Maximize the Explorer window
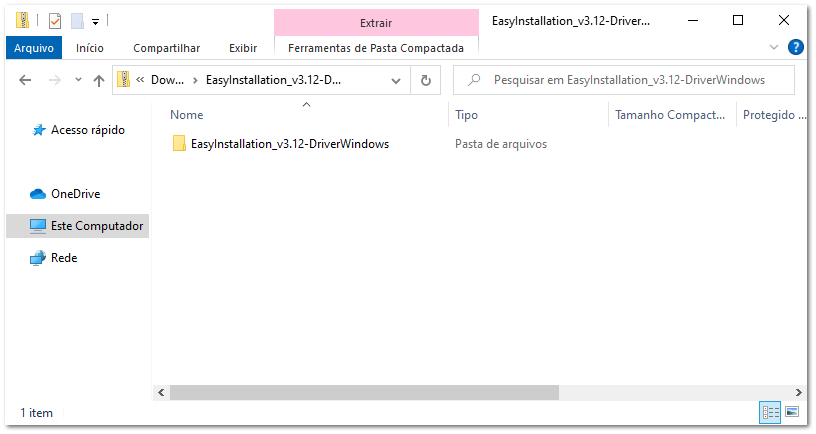816x434 pixels. point(737,20)
